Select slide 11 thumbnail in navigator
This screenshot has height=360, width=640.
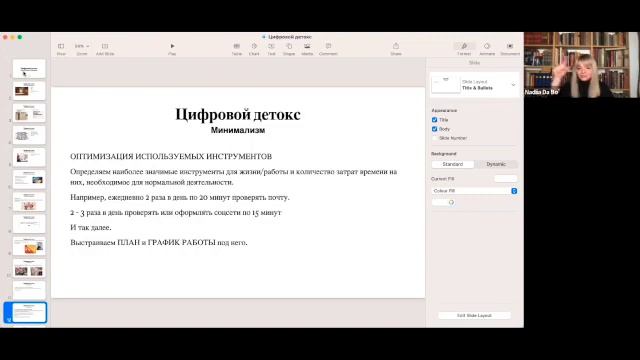point(29,290)
